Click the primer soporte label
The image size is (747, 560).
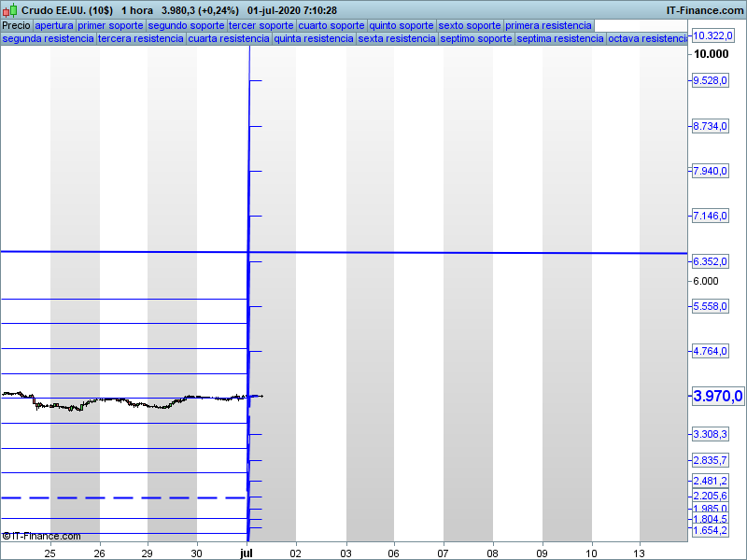(111, 25)
